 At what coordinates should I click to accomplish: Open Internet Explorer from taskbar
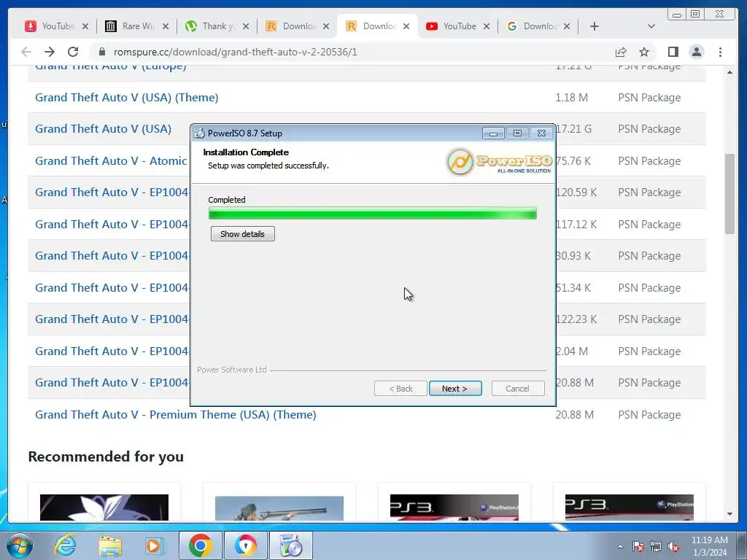(x=65, y=545)
